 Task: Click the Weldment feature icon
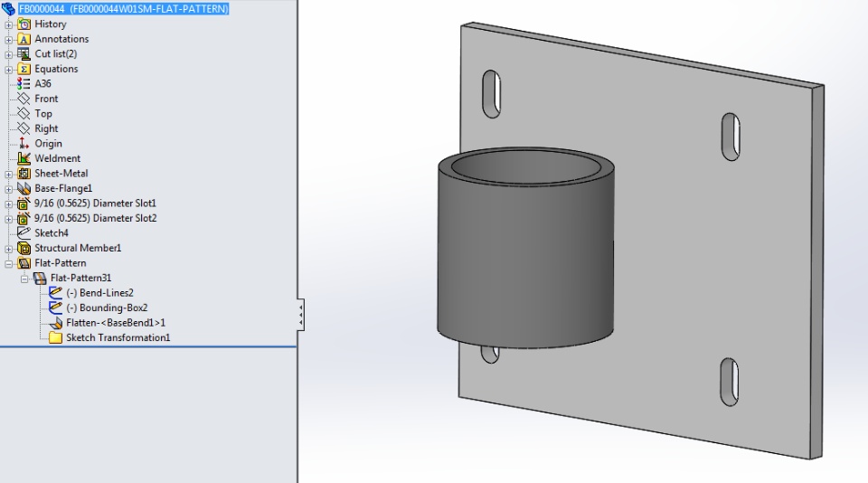tap(24, 158)
